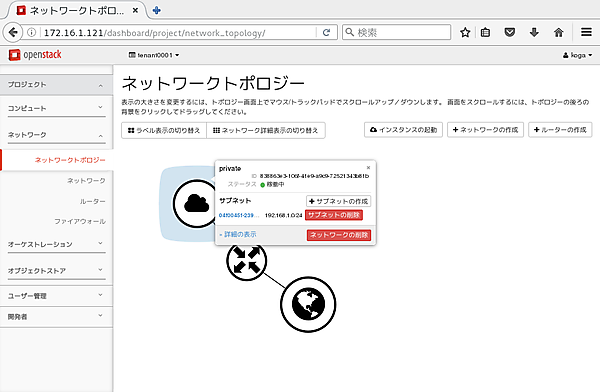Click the 稼働中 status text

275,185
